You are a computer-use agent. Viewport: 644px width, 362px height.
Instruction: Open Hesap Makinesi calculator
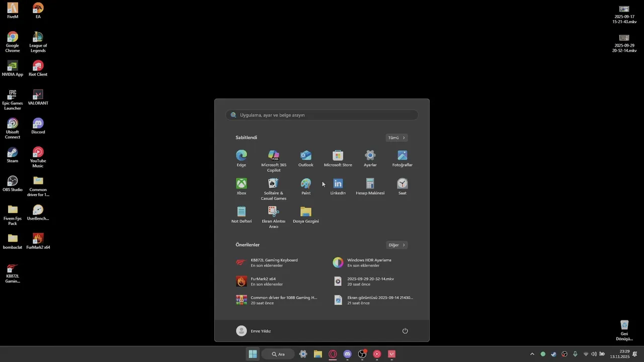(370, 186)
